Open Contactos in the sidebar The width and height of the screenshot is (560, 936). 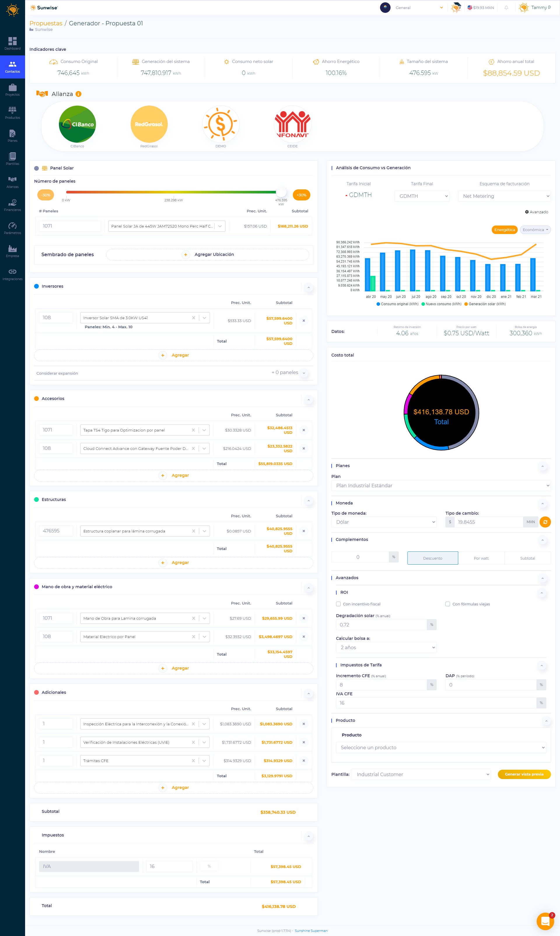(x=13, y=67)
